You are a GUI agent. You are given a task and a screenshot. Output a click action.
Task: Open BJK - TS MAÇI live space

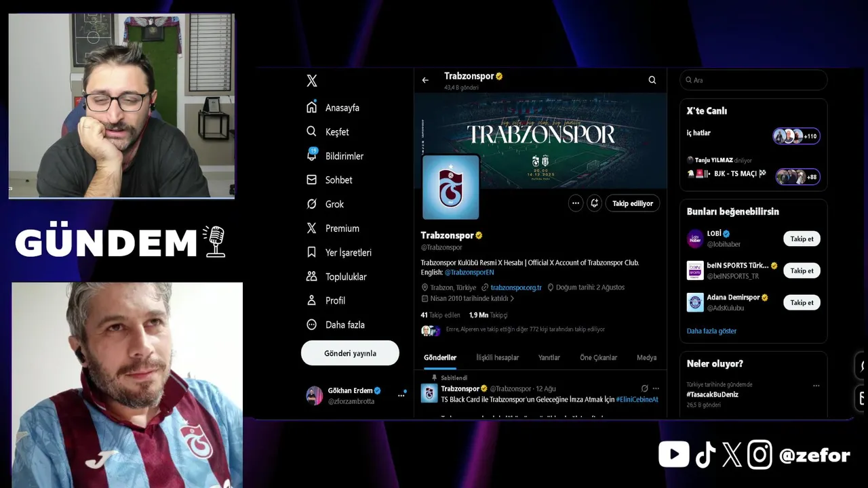(728, 174)
